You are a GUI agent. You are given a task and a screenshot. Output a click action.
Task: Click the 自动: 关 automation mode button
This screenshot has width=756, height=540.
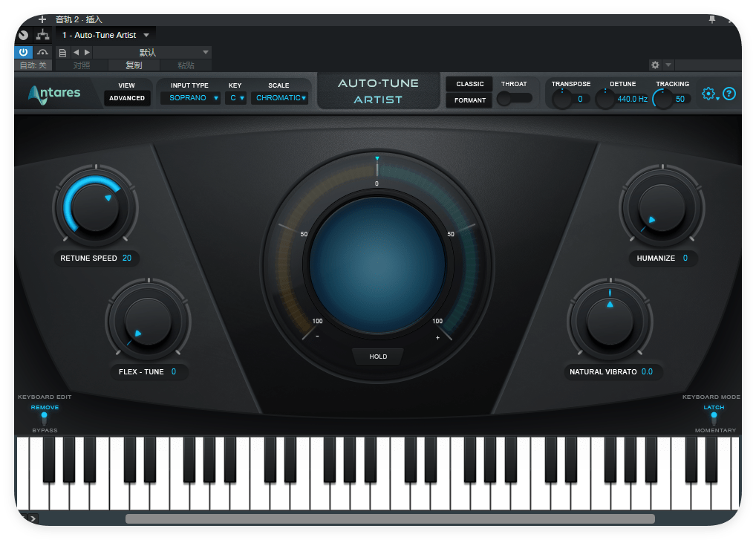click(33, 65)
